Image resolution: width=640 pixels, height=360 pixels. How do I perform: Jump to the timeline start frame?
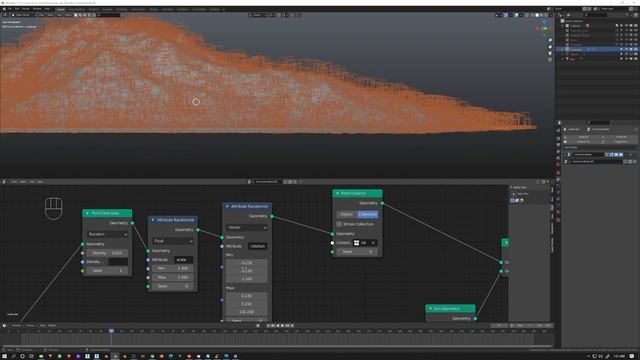click(268, 326)
